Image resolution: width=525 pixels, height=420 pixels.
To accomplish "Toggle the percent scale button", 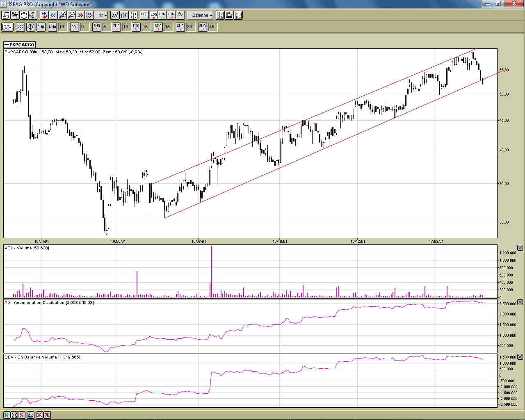I will coord(180,15).
